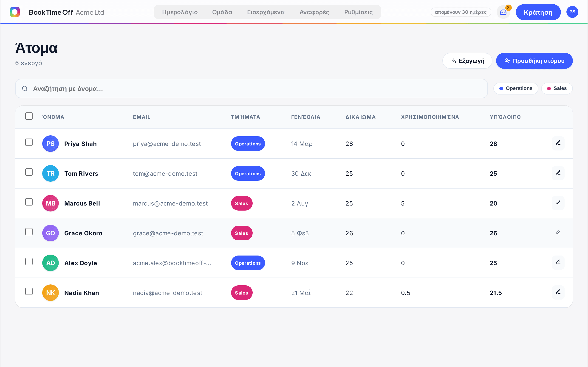Open the inbox notifications icon
Viewport: 588px width, 367px height.
point(503,12)
